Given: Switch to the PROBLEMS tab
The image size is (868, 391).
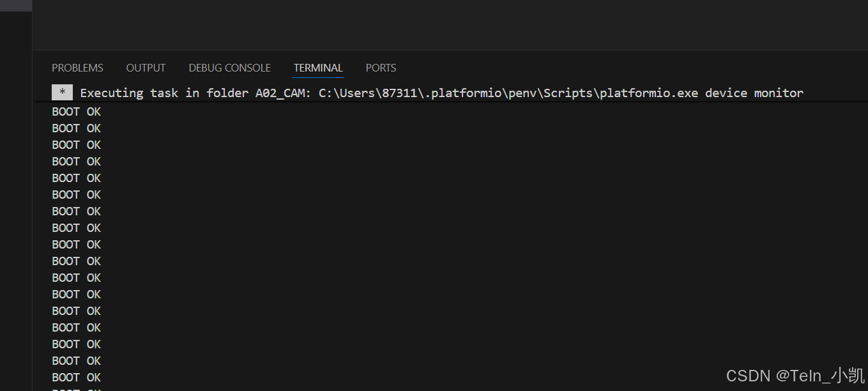Looking at the screenshot, I should pos(77,68).
